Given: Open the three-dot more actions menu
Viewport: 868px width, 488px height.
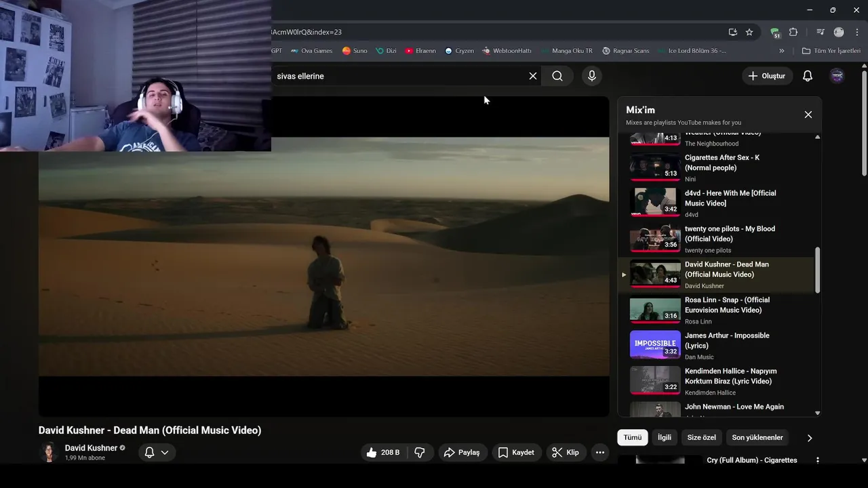Looking at the screenshot, I should tap(600, 452).
